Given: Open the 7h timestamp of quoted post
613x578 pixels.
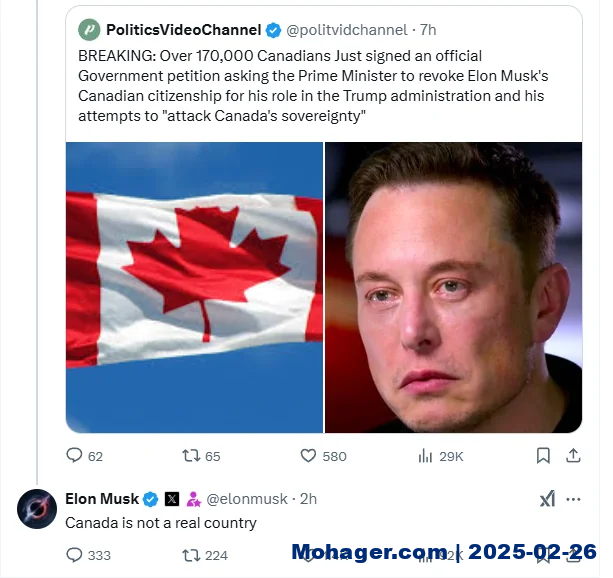Looking at the screenshot, I should pyautogui.click(x=428, y=30).
